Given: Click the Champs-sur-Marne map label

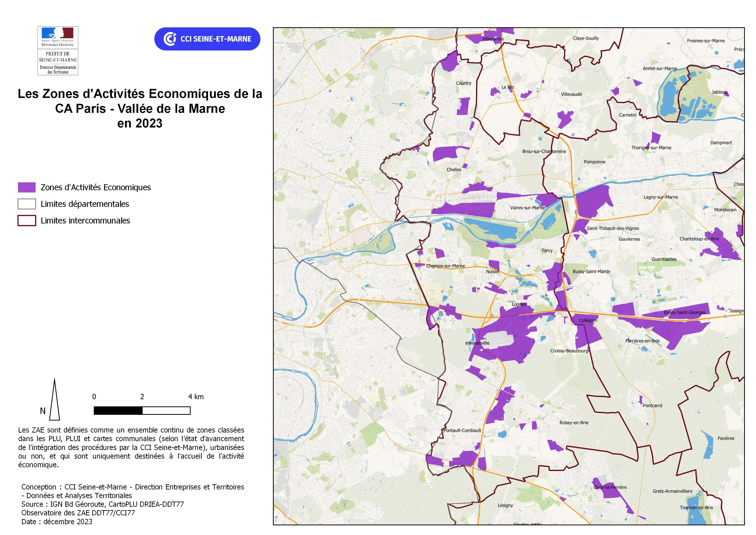Looking at the screenshot, I should [x=446, y=266].
